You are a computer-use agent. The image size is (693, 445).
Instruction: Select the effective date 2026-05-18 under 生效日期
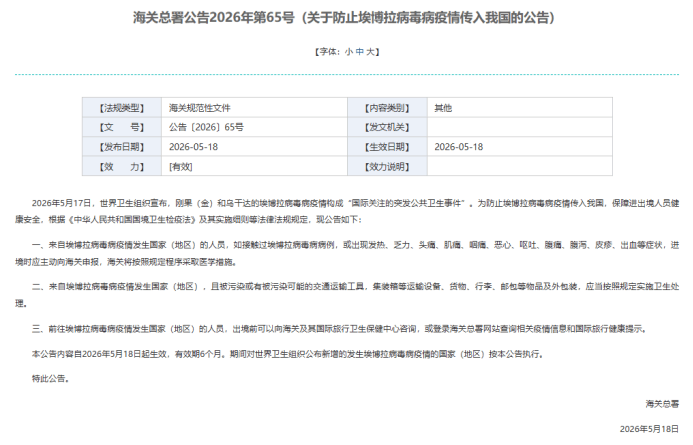click(458, 147)
